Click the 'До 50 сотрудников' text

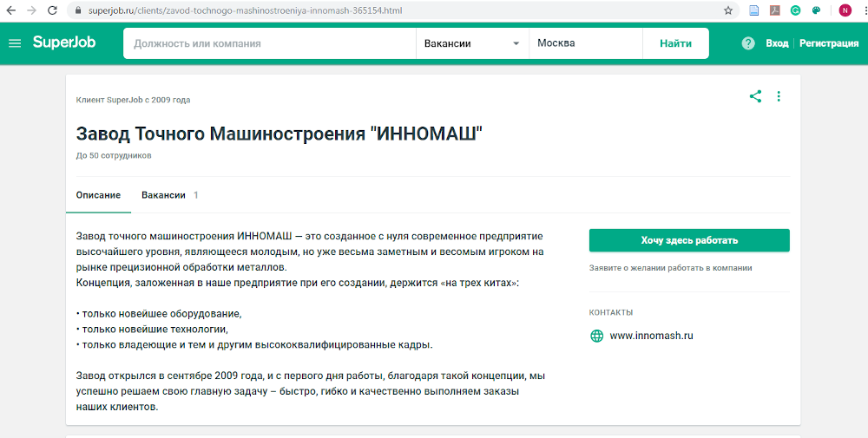(114, 156)
